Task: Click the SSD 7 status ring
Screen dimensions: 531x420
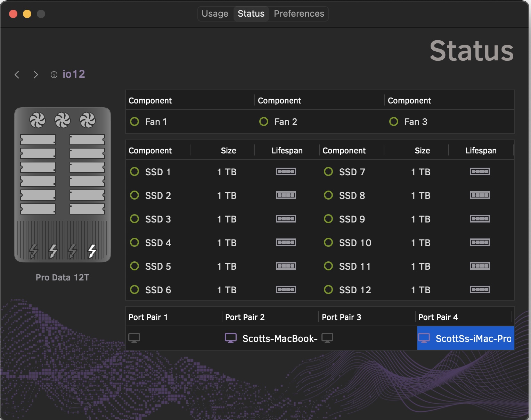Action: click(328, 171)
